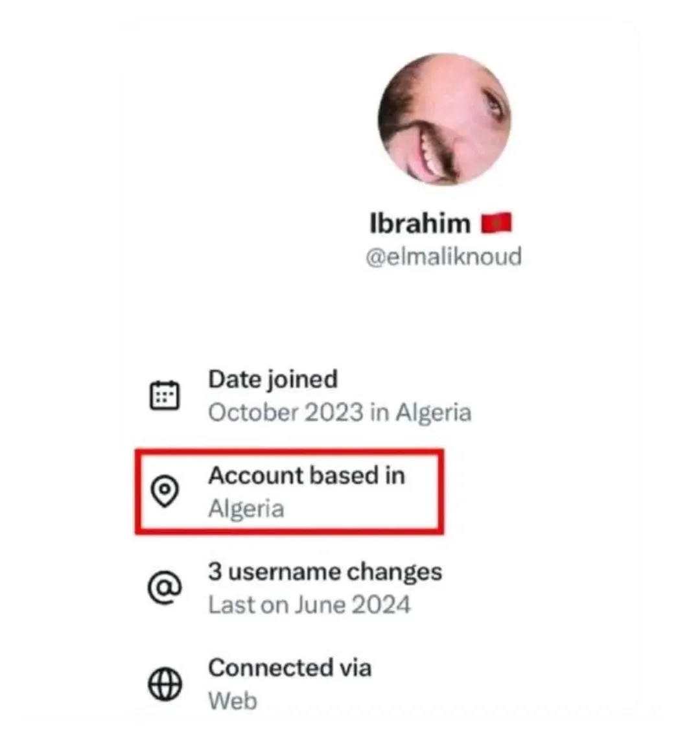Open the @elmaliknoud handle
The height and width of the screenshot is (753, 700).
coord(443,257)
